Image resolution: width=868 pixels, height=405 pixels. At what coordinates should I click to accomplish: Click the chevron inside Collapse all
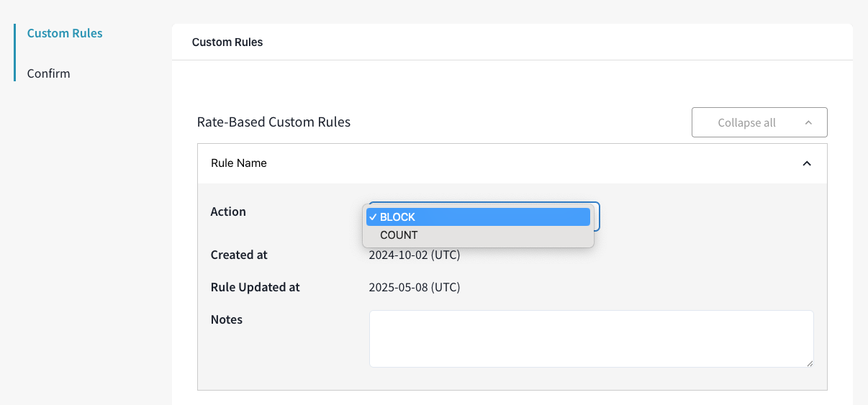click(808, 122)
